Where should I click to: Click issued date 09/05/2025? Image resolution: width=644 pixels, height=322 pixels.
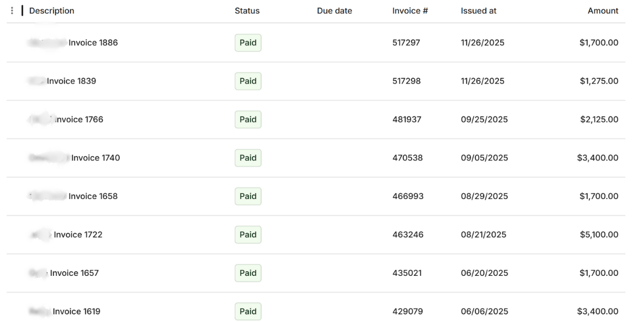click(484, 158)
